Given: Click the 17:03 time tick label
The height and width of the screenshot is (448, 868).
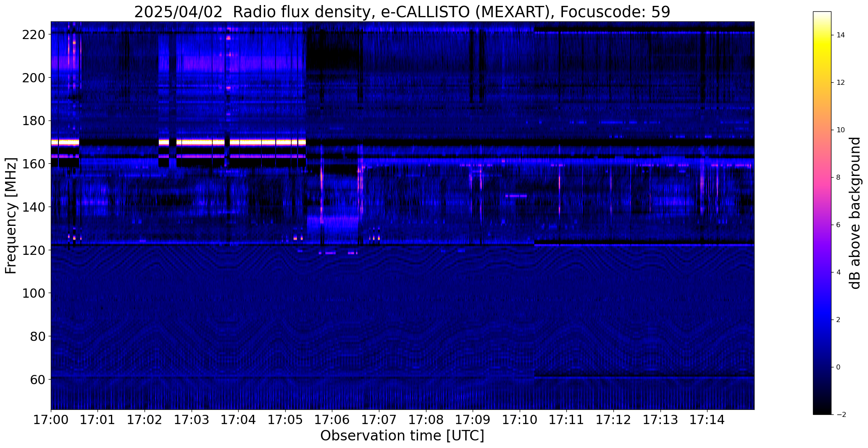Looking at the screenshot, I should coord(192,419).
